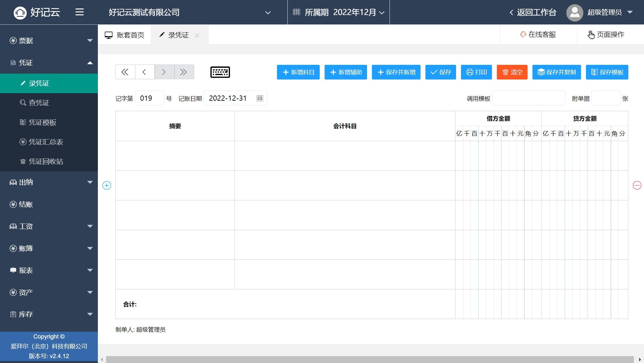Image resolution: width=644 pixels, height=363 pixels.
Task: Click the 保存模板 button
Action: tap(607, 72)
